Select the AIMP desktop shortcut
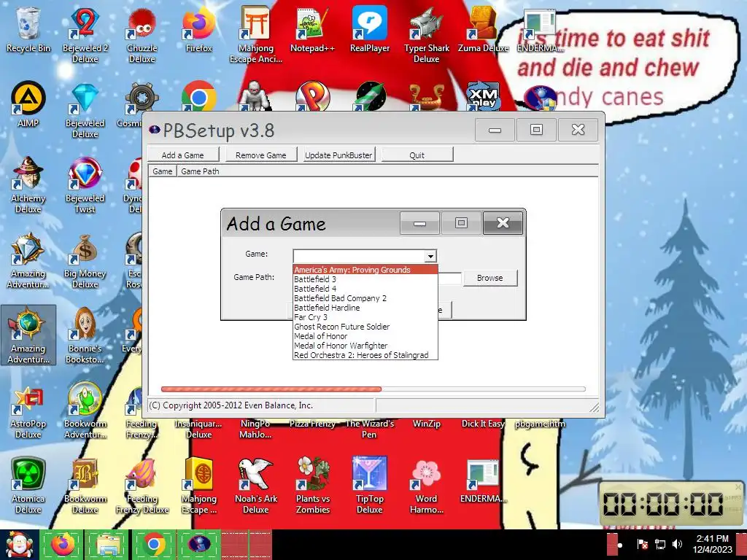Screen dimensions: 747x560 point(28,105)
